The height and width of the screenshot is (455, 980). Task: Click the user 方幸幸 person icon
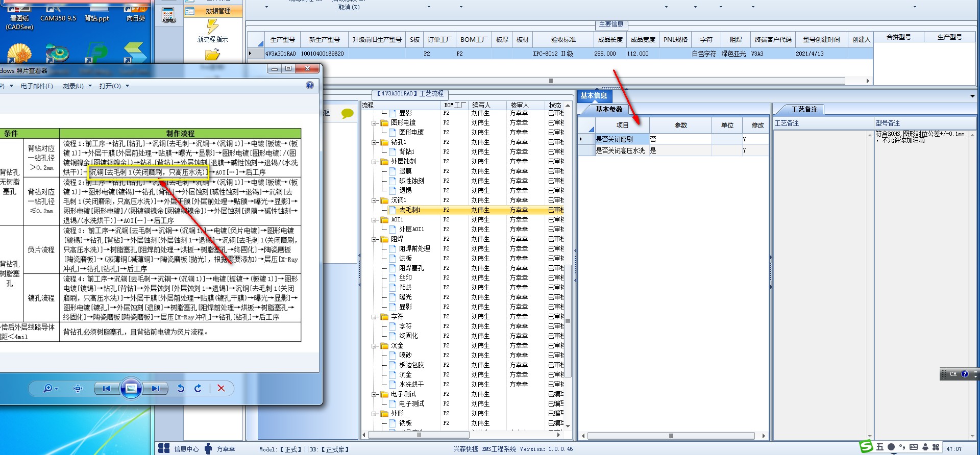click(208, 448)
